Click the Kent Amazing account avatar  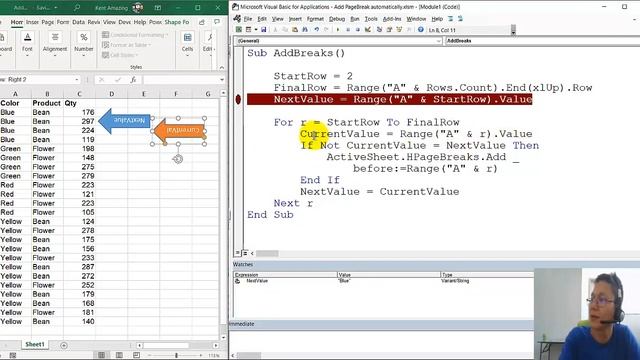click(138, 8)
